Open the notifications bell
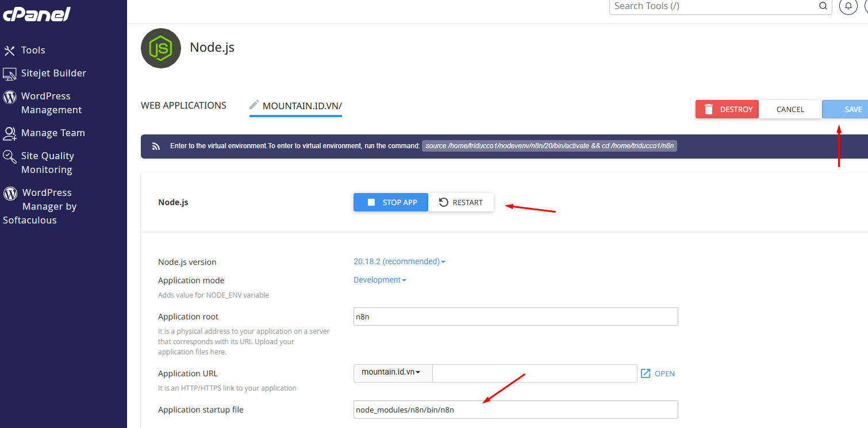 848,6
